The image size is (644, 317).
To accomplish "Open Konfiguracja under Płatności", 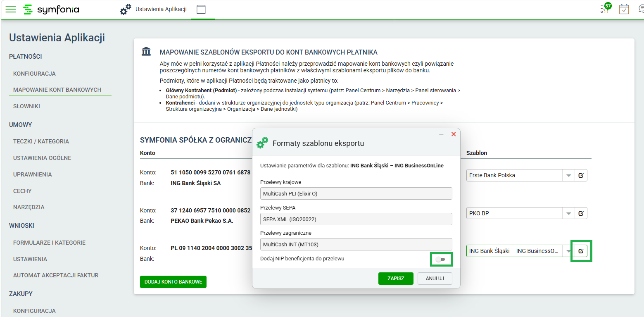I will tap(34, 74).
